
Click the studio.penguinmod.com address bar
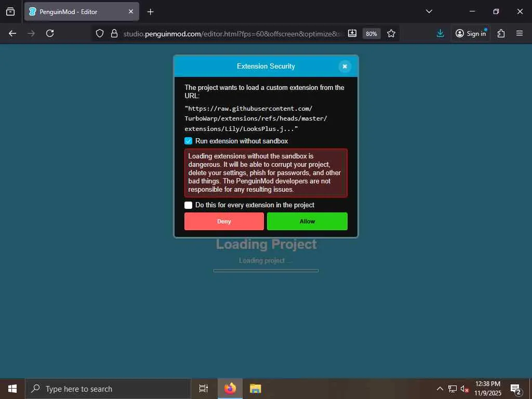point(231,34)
